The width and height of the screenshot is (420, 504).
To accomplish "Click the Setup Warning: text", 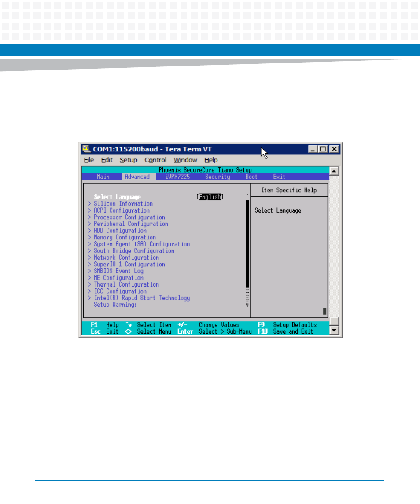I will click(x=115, y=305).
